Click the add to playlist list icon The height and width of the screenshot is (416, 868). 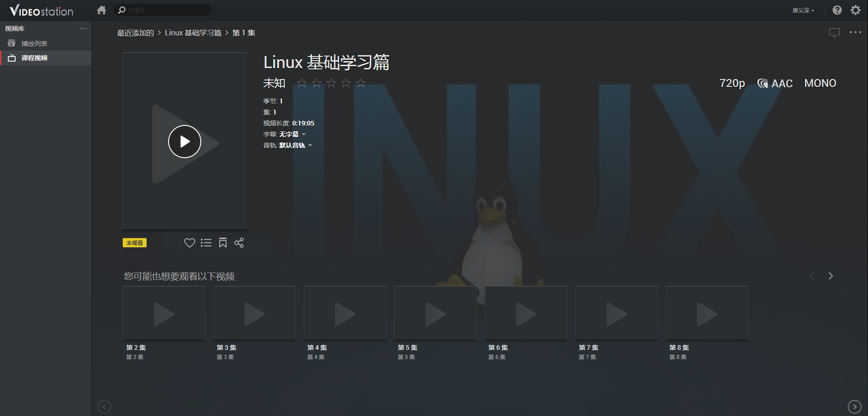pyautogui.click(x=206, y=243)
